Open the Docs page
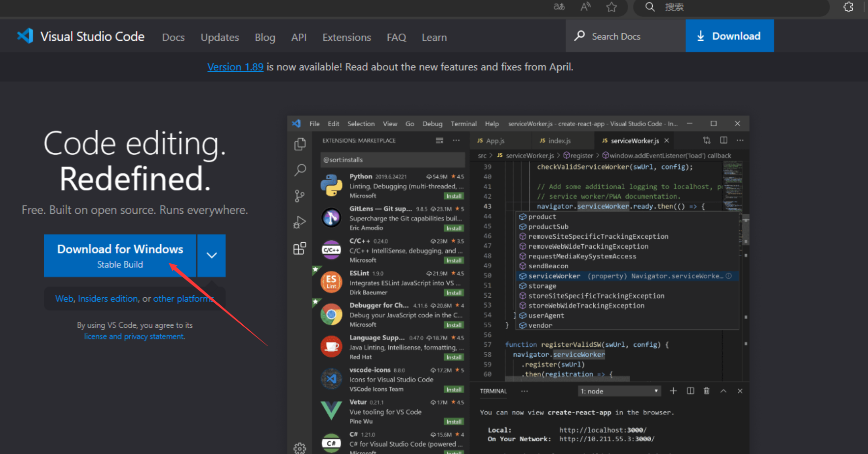The image size is (868, 454). [x=174, y=37]
